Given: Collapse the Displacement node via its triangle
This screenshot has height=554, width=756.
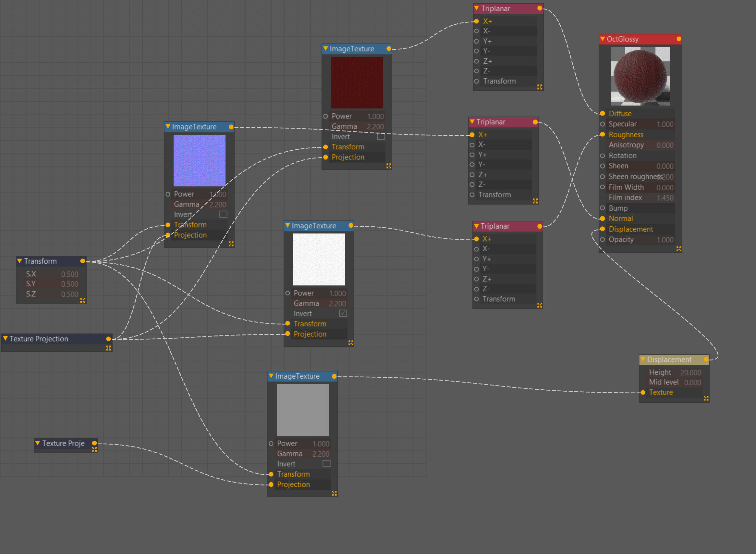Looking at the screenshot, I should [643, 359].
